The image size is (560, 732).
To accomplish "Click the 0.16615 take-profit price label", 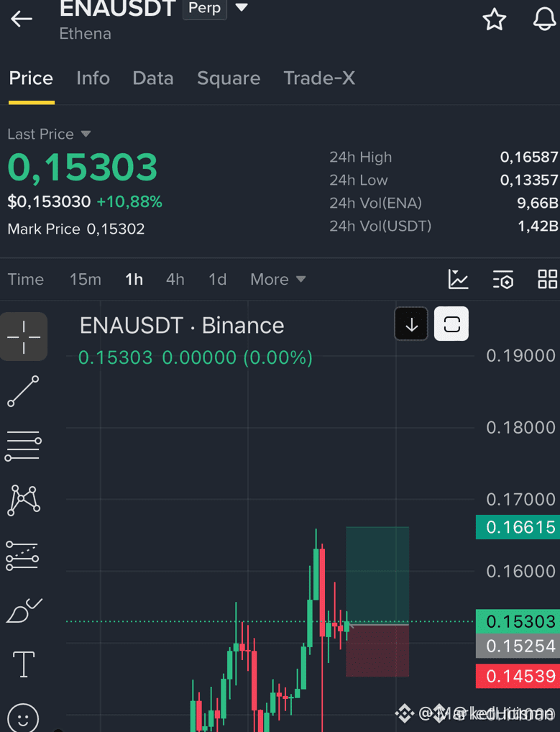I will pyautogui.click(x=518, y=527).
